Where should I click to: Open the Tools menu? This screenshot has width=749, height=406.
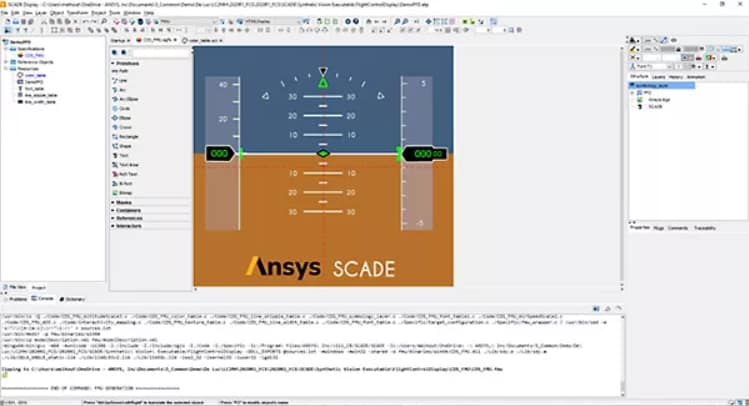[115, 13]
